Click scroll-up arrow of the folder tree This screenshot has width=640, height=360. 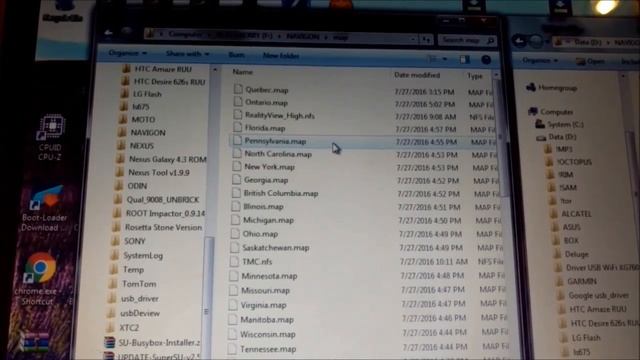click(x=215, y=70)
